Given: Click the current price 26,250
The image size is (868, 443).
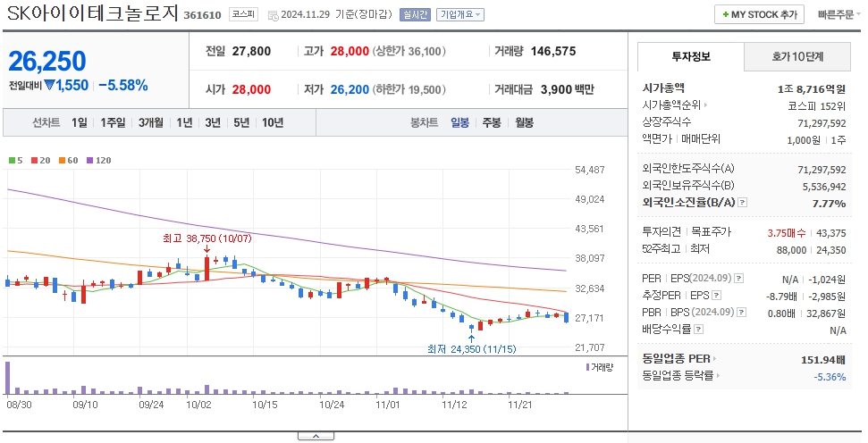Looking at the screenshot, I should (x=47, y=61).
